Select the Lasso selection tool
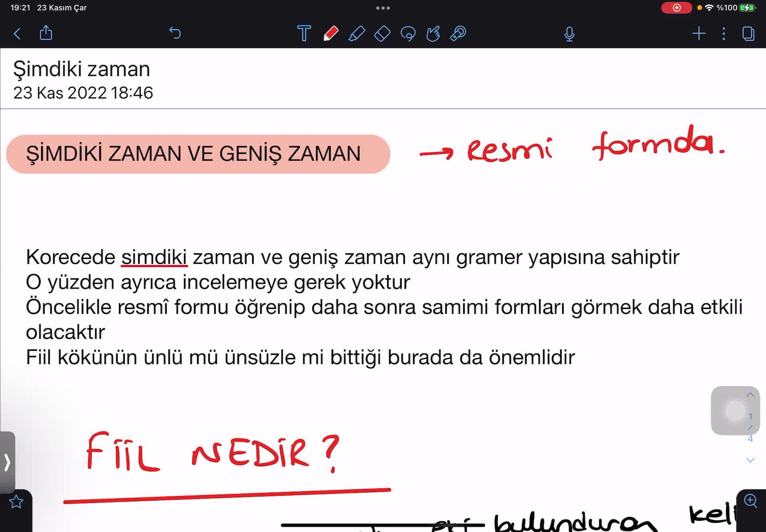Image resolution: width=766 pixels, height=532 pixels. click(408, 33)
